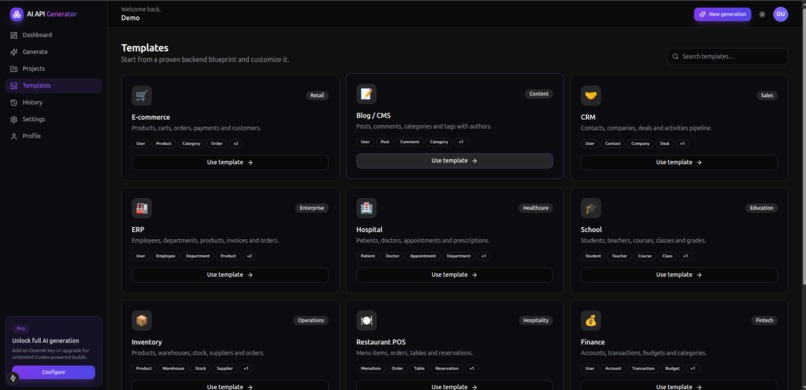
Task: Click the Fintech badge on Finance card
Action: pyautogui.click(x=764, y=321)
